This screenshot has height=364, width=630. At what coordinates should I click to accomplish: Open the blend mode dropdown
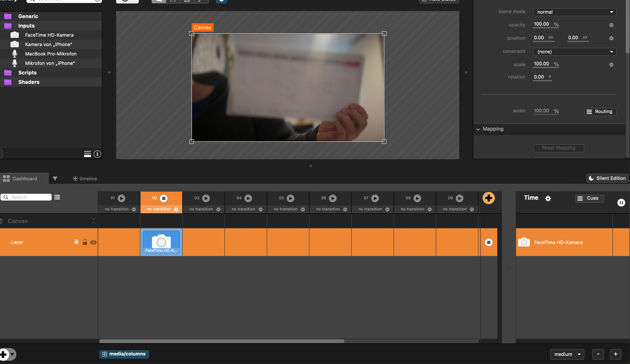[x=575, y=12]
